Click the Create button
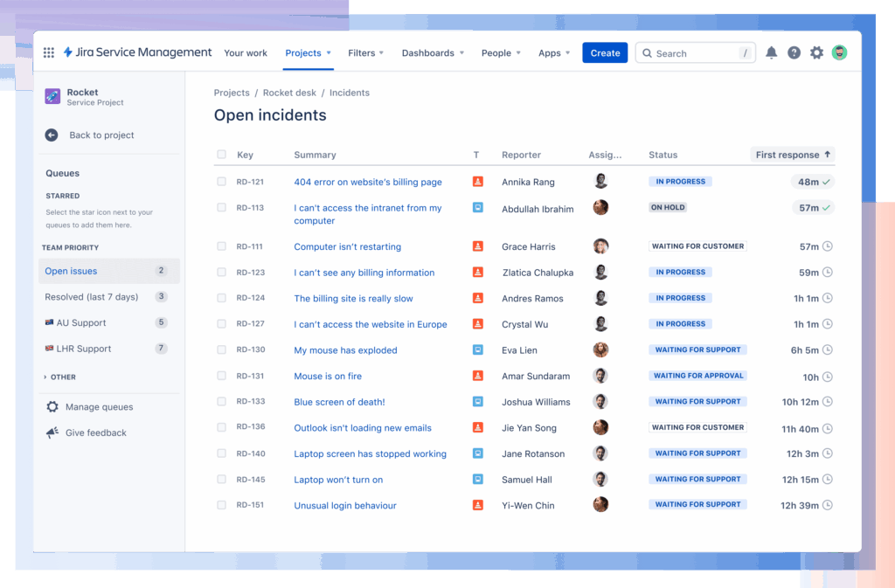The image size is (895, 588). coord(605,53)
